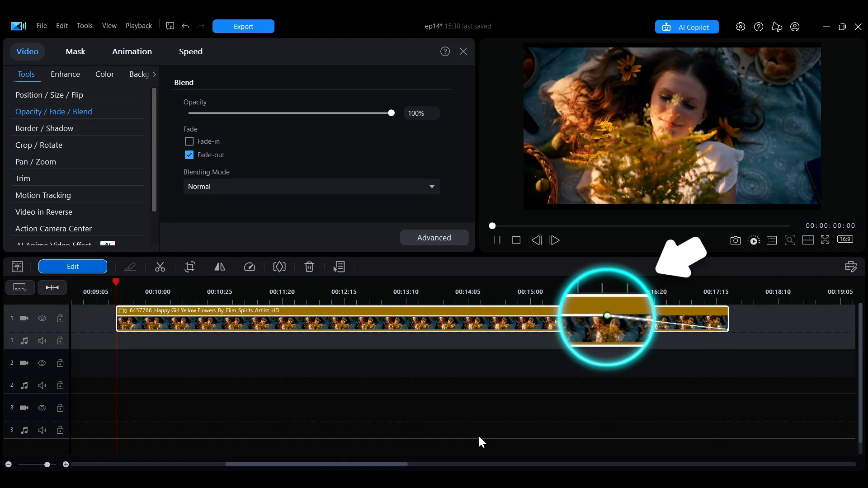Open the Speed tool icon

pyautogui.click(x=250, y=267)
